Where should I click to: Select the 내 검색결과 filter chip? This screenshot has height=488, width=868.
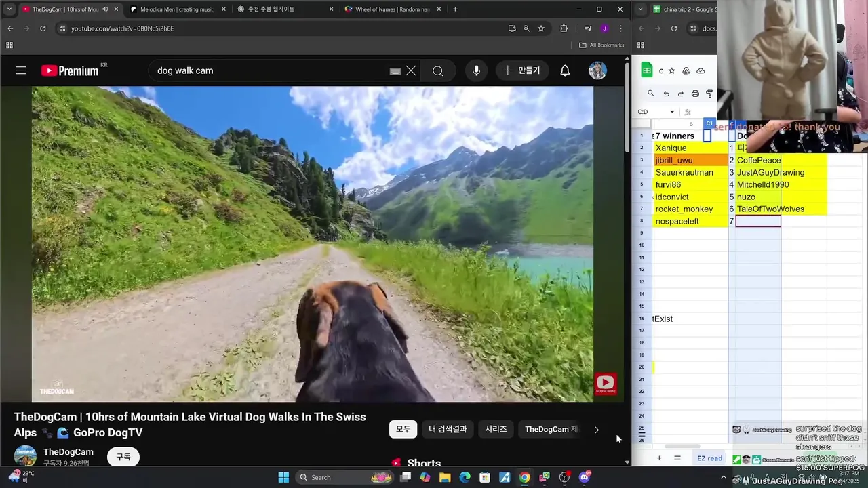[x=448, y=429]
